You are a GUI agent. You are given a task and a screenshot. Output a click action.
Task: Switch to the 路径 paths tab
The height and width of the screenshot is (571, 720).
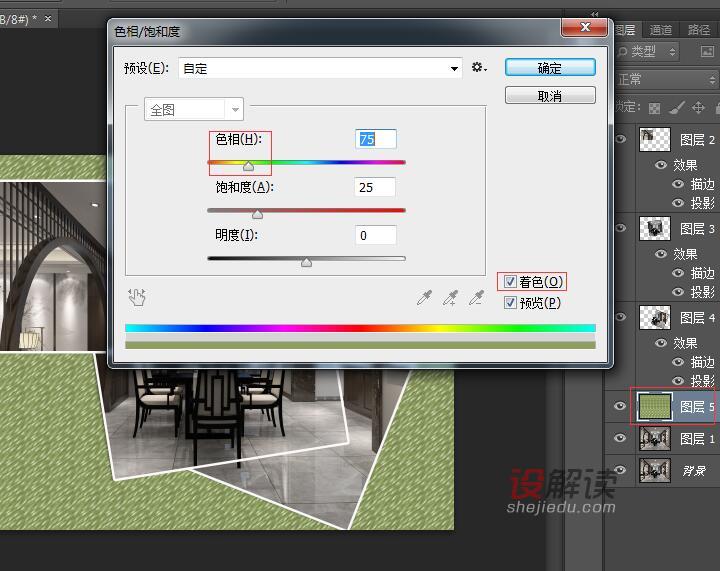pyautogui.click(x=698, y=30)
